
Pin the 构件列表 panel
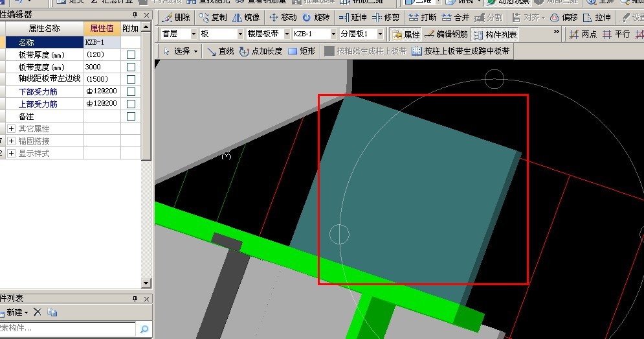[x=135, y=299]
